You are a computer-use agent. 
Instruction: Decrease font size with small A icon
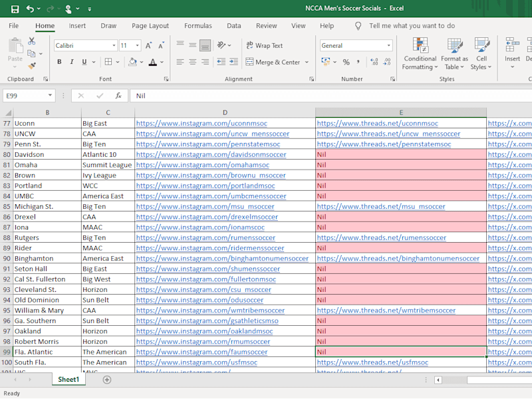[161, 45]
